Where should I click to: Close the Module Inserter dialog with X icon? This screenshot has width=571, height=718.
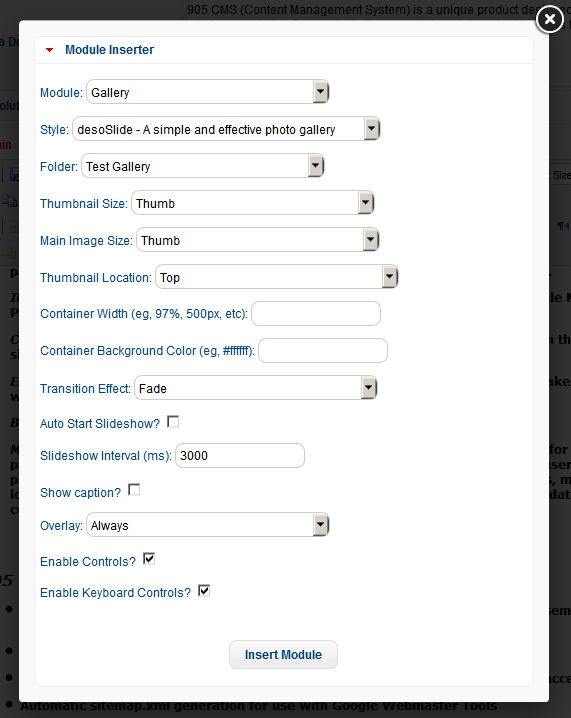point(549,19)
